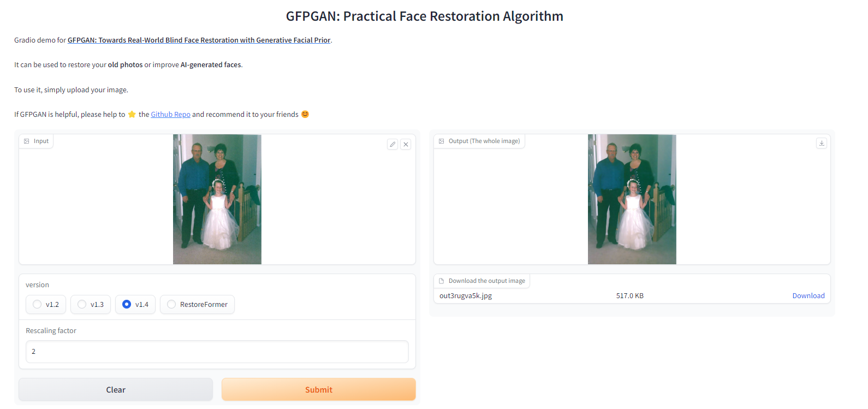Click the out3rugva5k.jpg file name

[x=466, y=295]
